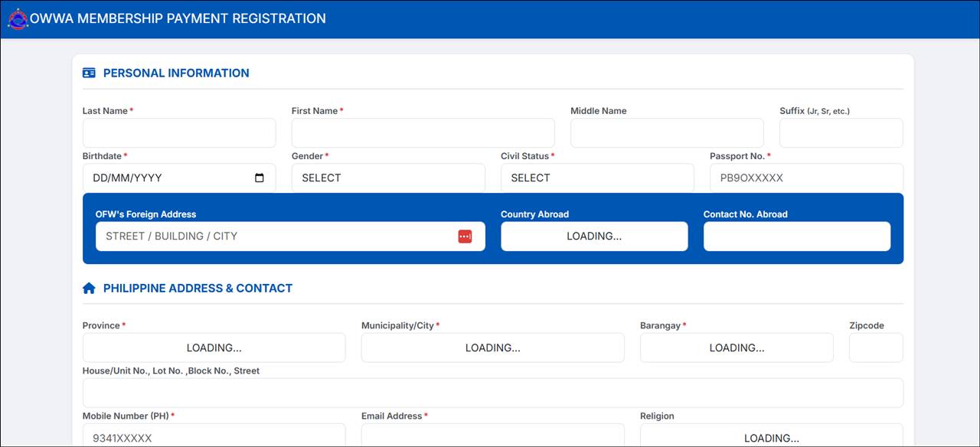This screenshot has height=447, width=980.
Task: Open the calendar picker in the Birthdate field
Action: coord(260,178)
